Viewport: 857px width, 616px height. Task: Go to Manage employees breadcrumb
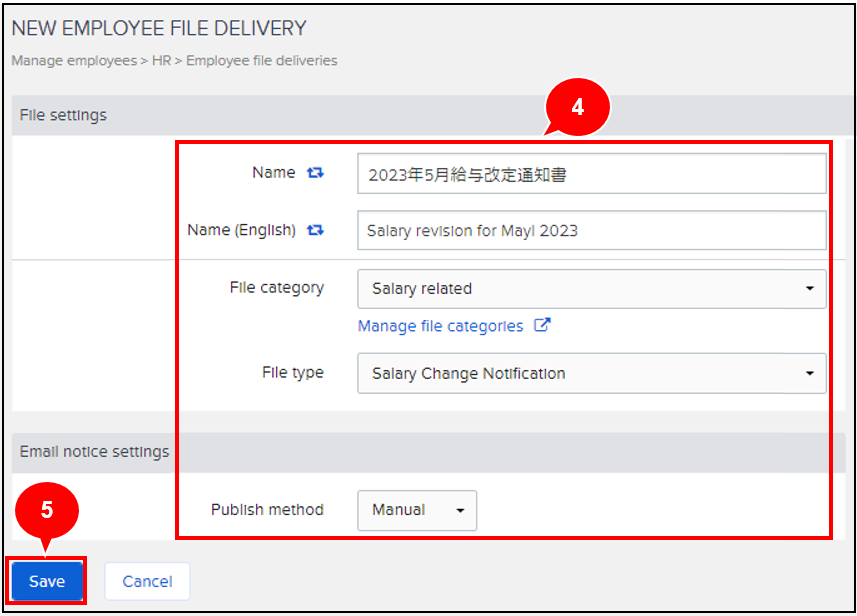point(74,61)
